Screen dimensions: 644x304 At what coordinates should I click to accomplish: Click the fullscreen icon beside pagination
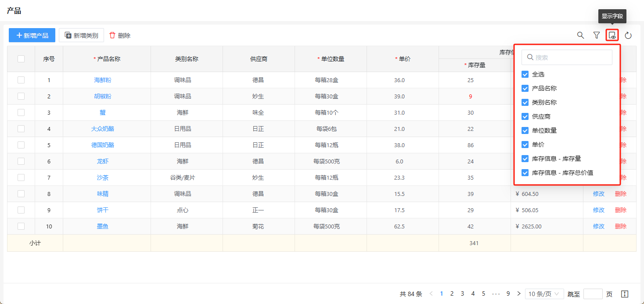coord(625,294)
